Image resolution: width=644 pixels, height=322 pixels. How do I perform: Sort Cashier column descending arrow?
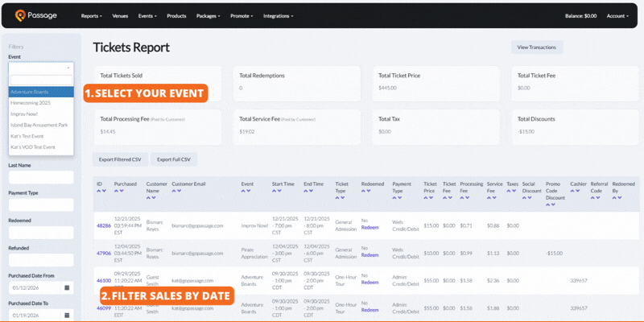(577, 191)
